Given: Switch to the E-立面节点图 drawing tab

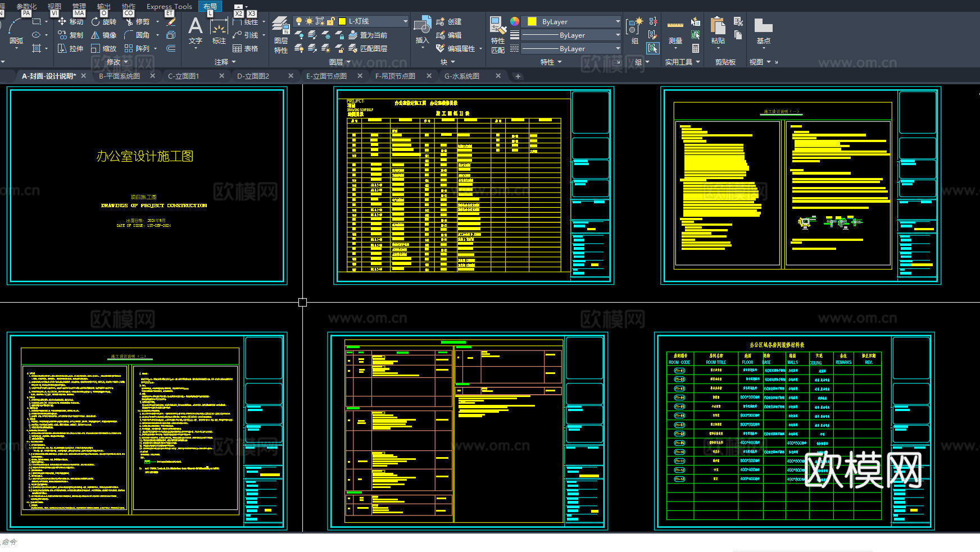Looking at the screenshot, I should (x=326, y=76).
